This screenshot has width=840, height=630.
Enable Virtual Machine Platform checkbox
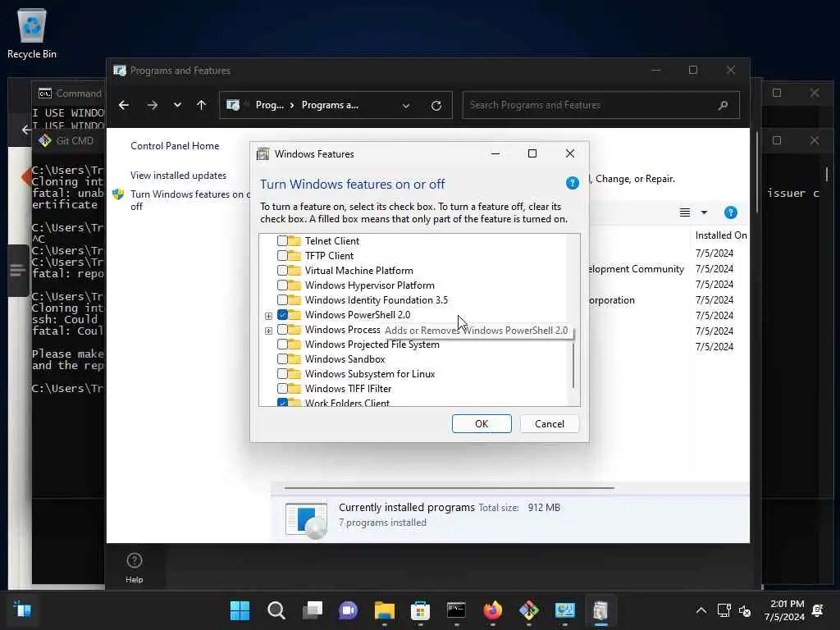click(x=282, y=271)
